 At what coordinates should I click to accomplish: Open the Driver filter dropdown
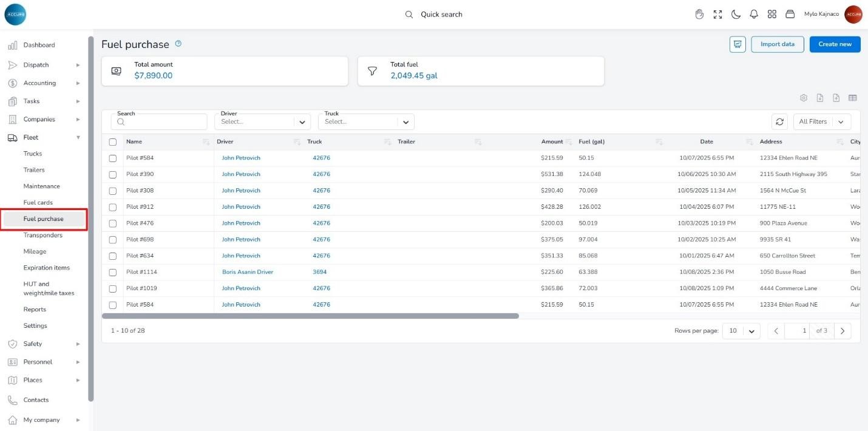click(x=262, y=121)
